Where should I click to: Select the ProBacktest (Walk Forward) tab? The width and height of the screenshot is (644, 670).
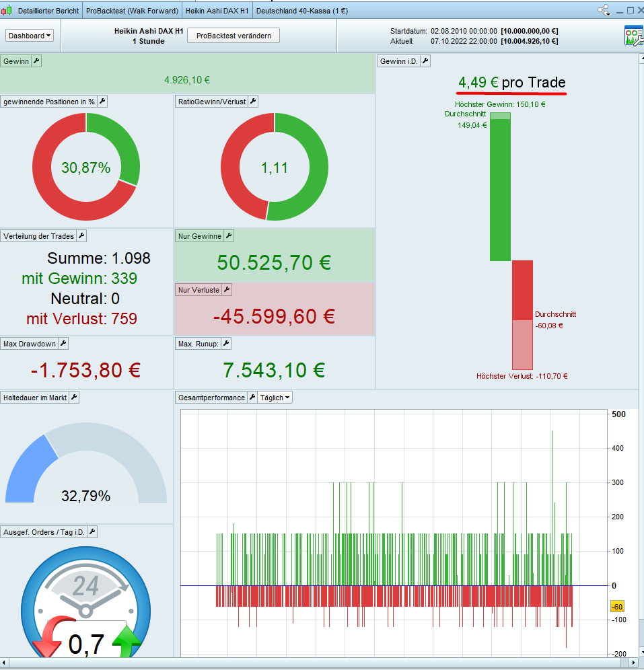(132, 11)
